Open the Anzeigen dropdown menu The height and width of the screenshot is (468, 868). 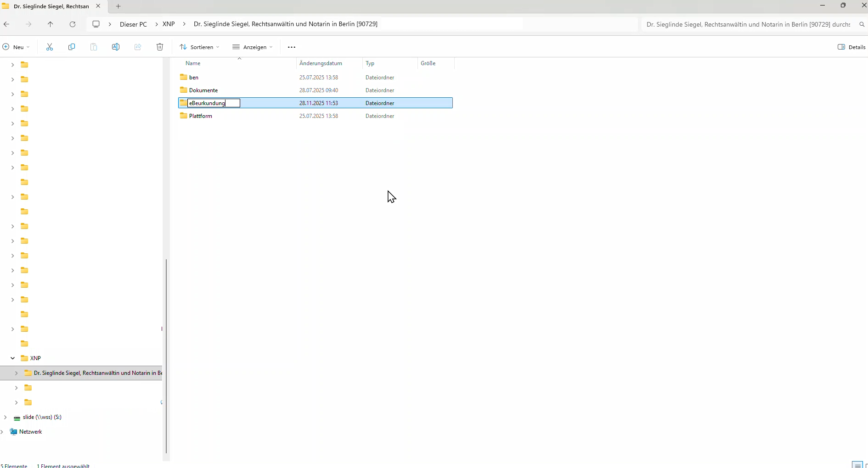pyautogui.click(x=253, y=47)
